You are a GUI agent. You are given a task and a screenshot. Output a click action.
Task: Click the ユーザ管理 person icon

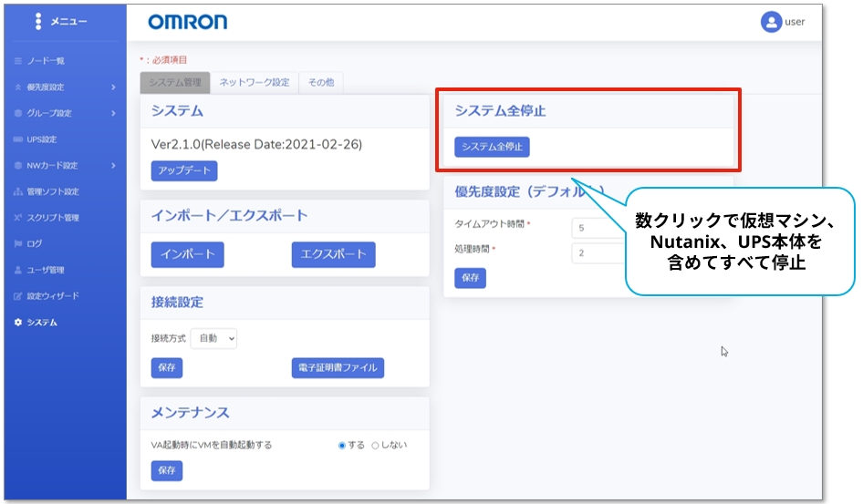click(18, 270)
